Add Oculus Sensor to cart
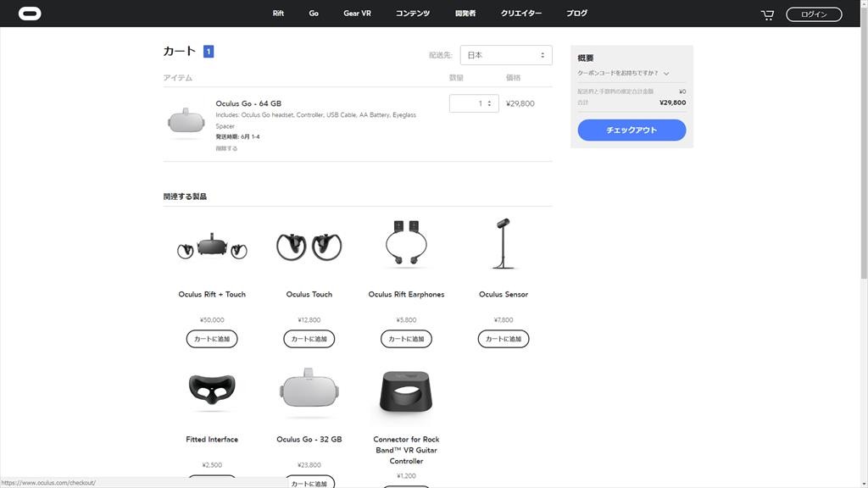868x488 pixels. coord(504,339)
